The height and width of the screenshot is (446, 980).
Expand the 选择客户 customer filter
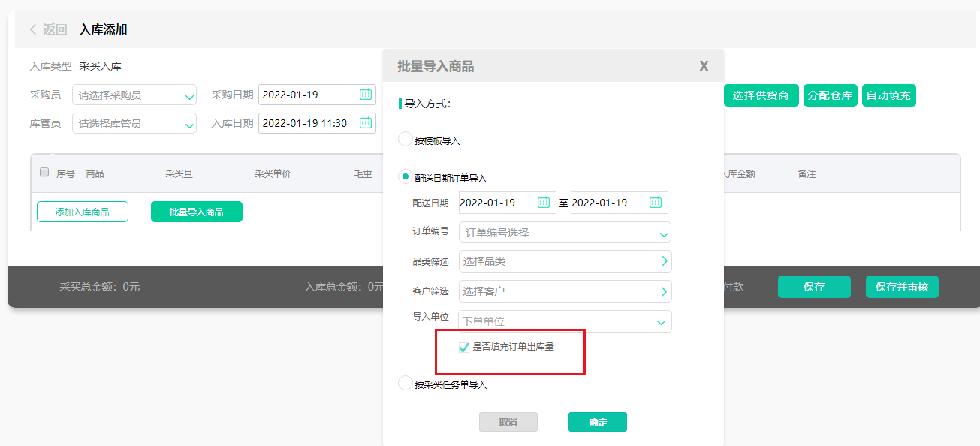564,291
